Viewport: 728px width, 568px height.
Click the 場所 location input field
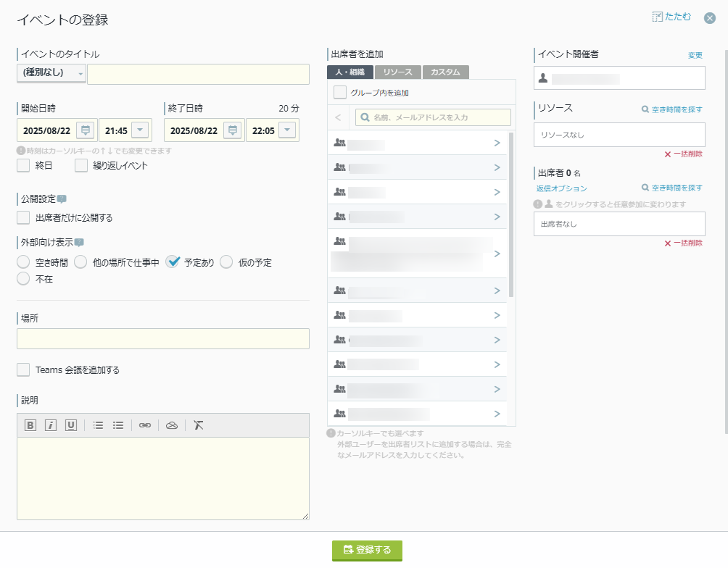[163, 339]
